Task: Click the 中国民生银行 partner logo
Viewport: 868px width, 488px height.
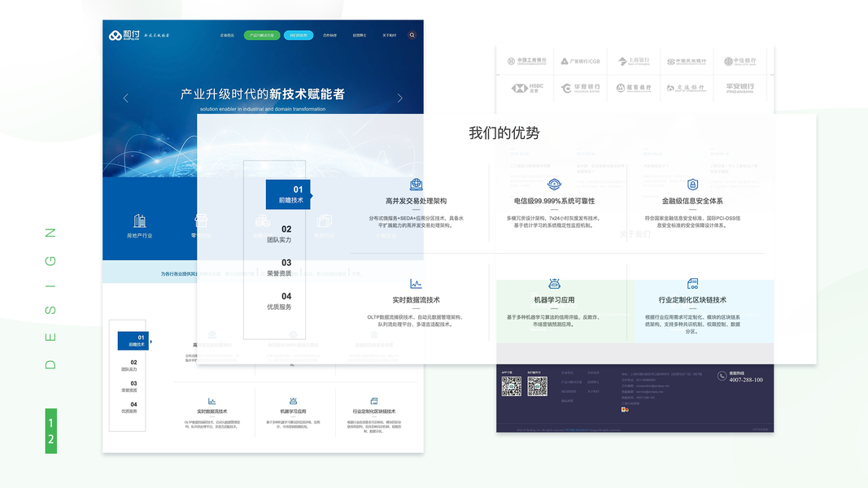Action: [687, 62]
